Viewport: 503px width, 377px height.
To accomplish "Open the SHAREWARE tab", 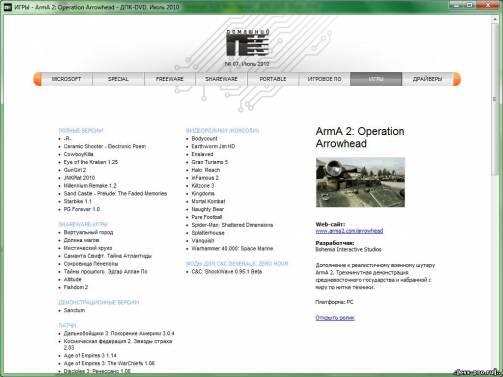I will coord(221,79).
